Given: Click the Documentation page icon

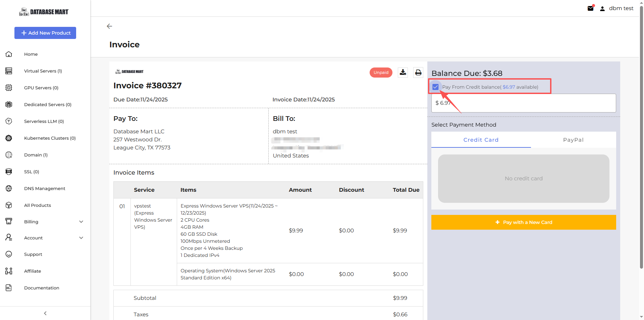Looking at the screenshot, I should 9,288.
